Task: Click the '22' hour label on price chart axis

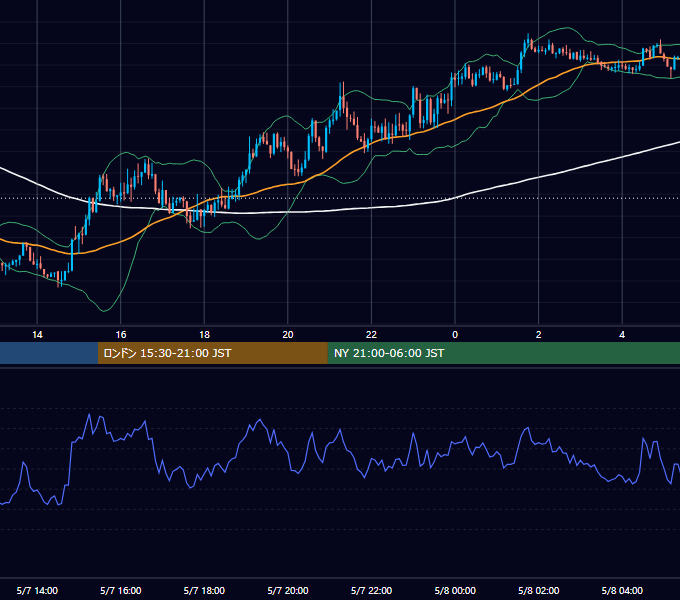Action: 371,335
